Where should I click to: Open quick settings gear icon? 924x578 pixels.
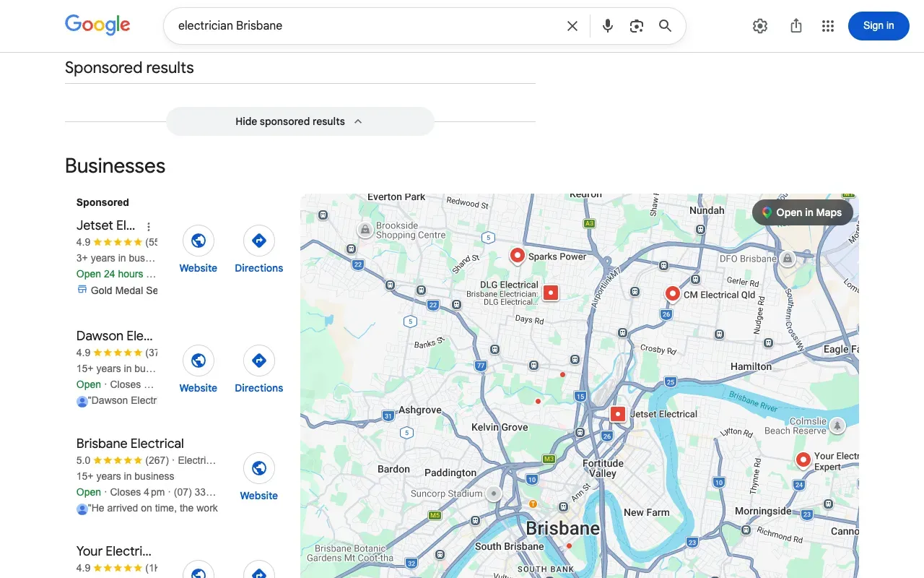(x=760, y=26)
